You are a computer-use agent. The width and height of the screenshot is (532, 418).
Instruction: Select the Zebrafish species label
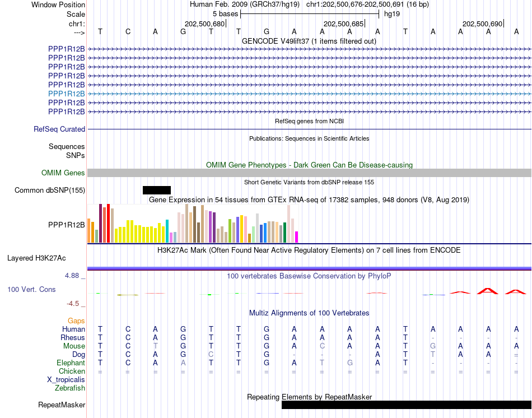pyautogui.click(x=70, y=388)
